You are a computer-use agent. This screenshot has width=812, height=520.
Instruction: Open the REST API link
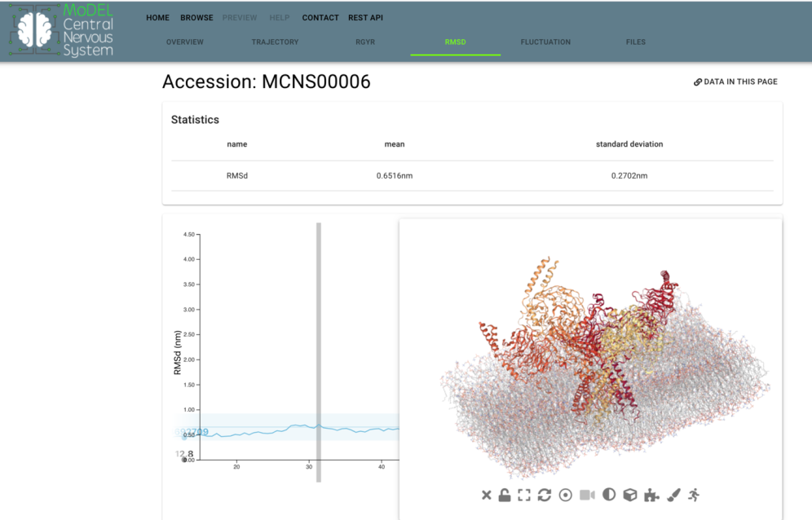pos(365,18)
